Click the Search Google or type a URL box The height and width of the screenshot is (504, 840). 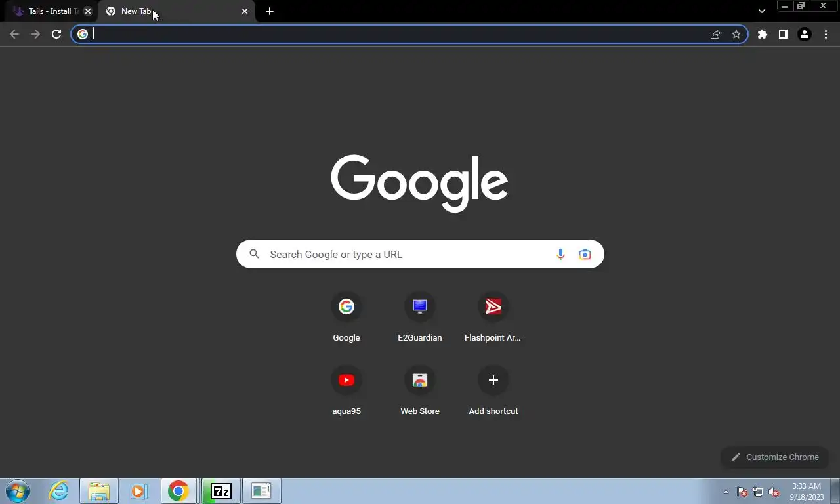420,254
